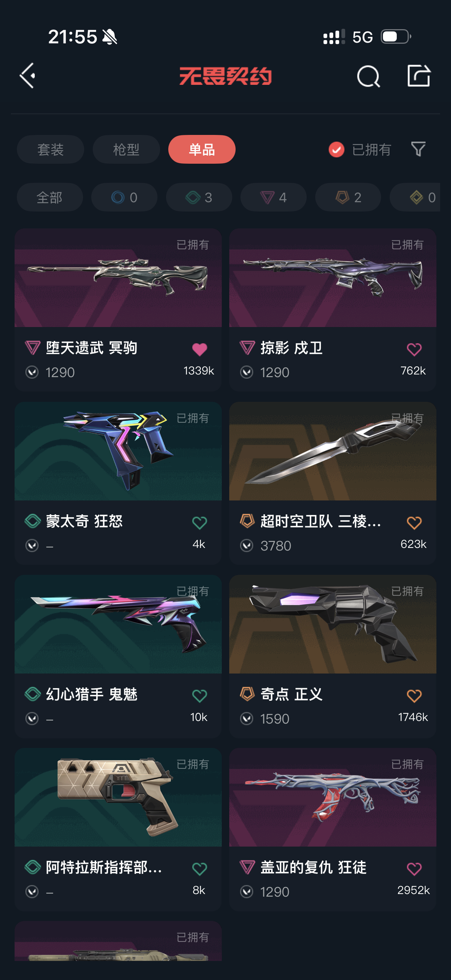The width and height of the screenshot is (451, 980).
Task: Select the 单品 tab
Action: (202, 149)
